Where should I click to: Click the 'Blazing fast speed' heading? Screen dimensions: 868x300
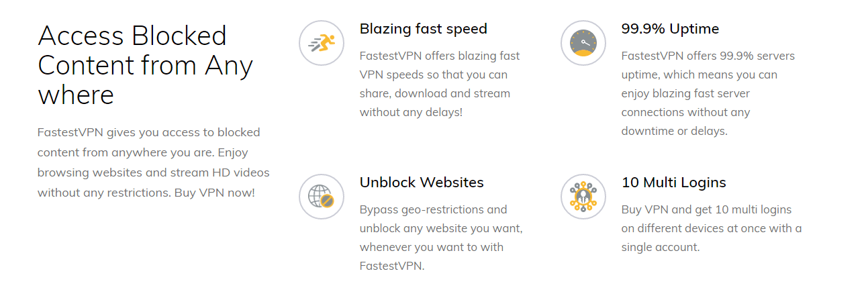click(423, 29)
